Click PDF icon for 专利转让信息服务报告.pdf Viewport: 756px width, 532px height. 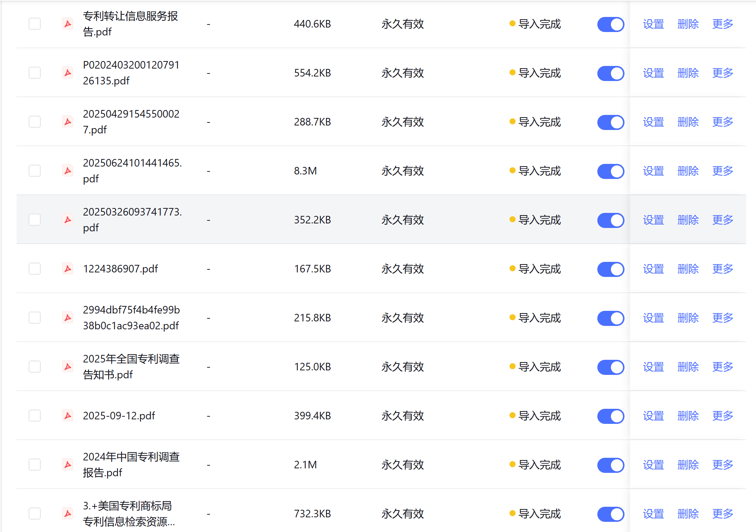pos(68,24)
